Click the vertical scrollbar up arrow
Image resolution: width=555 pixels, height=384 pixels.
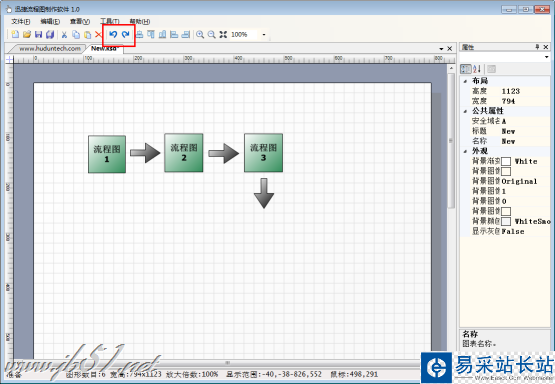pyautogui.click(x=451, y=68)
